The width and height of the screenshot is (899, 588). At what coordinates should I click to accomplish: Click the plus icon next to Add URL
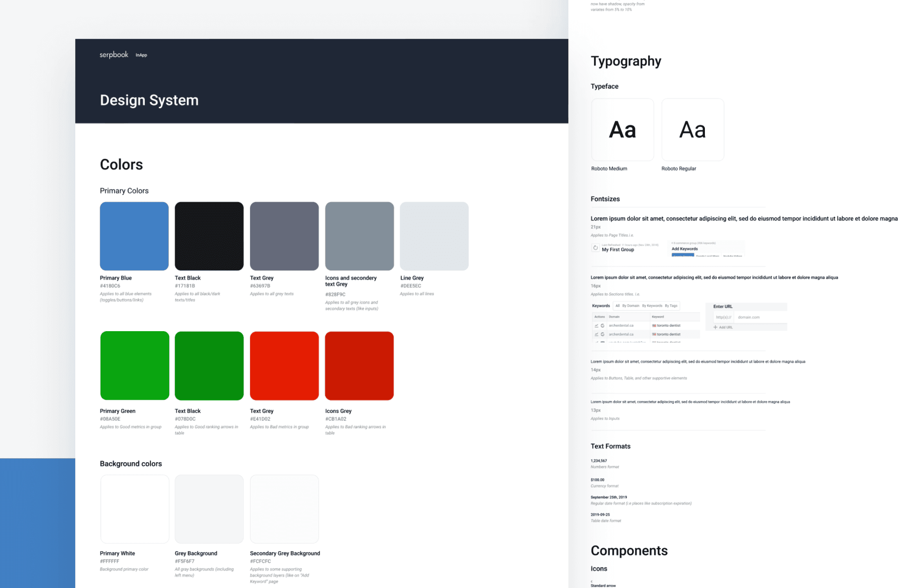[715, 327]
